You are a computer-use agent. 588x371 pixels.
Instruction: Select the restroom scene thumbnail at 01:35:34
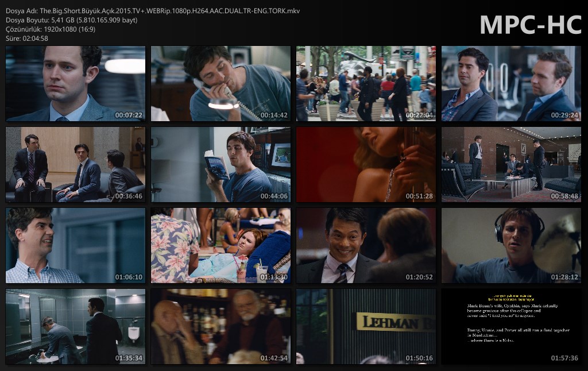click(75, 327)
